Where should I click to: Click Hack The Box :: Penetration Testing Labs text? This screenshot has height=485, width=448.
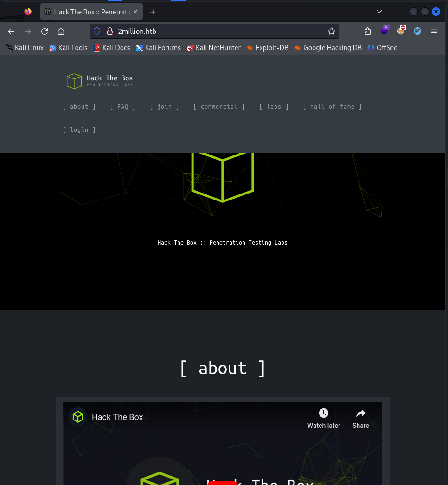click(x=222, y=242)
